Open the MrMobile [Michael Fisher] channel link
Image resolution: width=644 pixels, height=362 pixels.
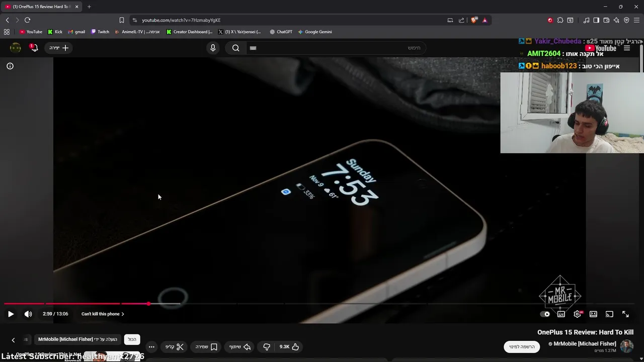585,344
